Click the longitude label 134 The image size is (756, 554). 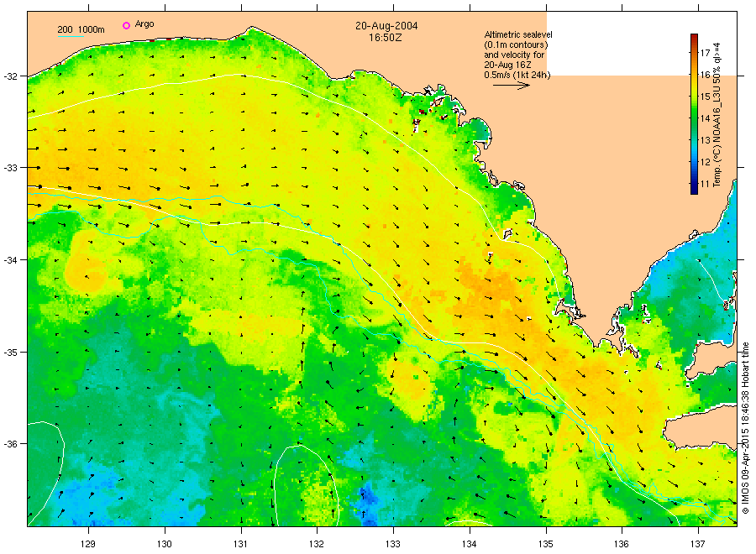tap(469, 545)
